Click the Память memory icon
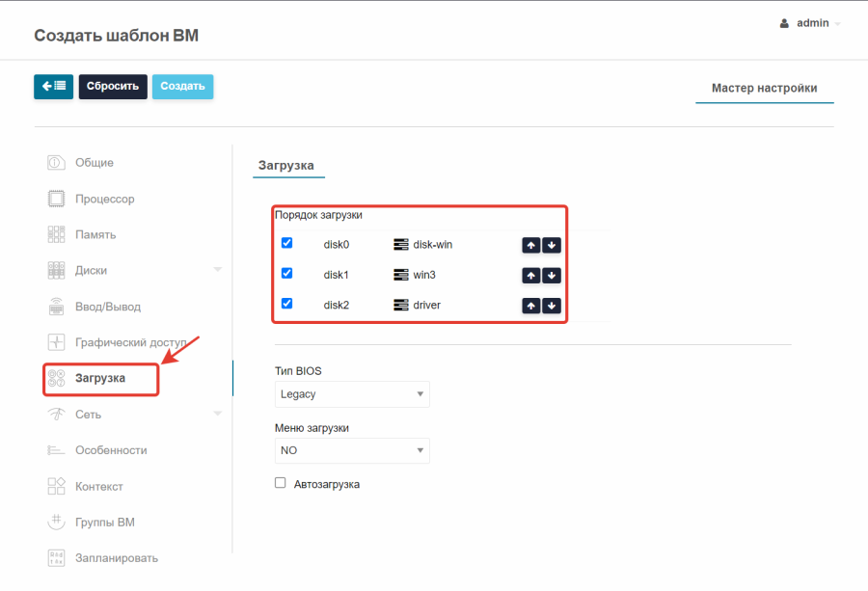The image size is (868, 591). (56, 234)
